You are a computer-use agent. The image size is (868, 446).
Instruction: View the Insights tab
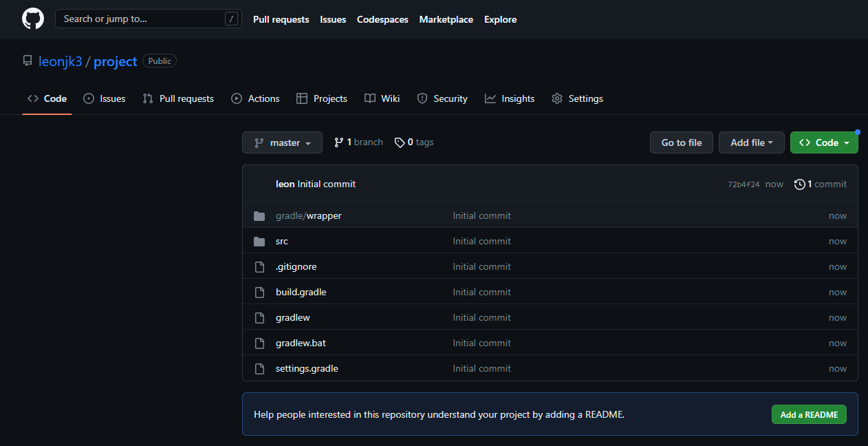tap(510, 98)
